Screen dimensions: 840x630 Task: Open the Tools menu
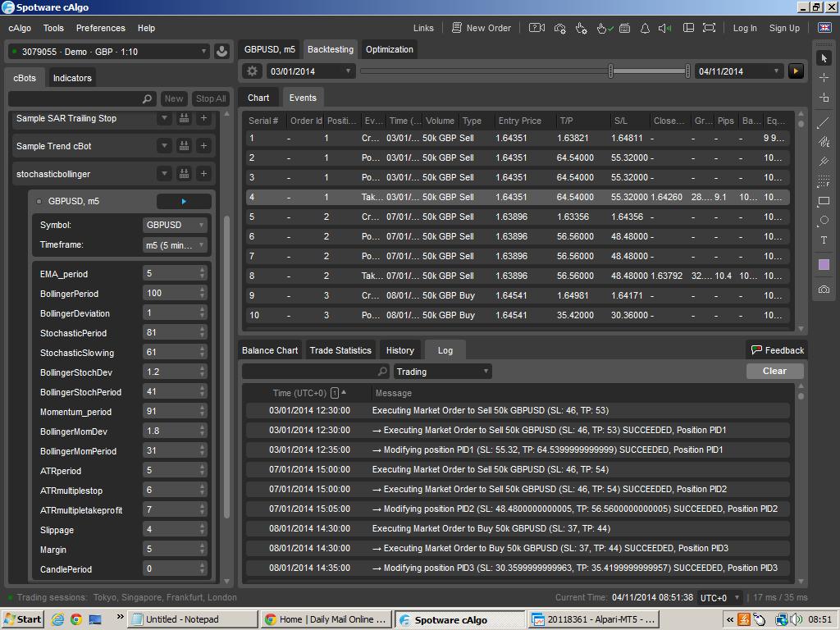pos(53,28)
